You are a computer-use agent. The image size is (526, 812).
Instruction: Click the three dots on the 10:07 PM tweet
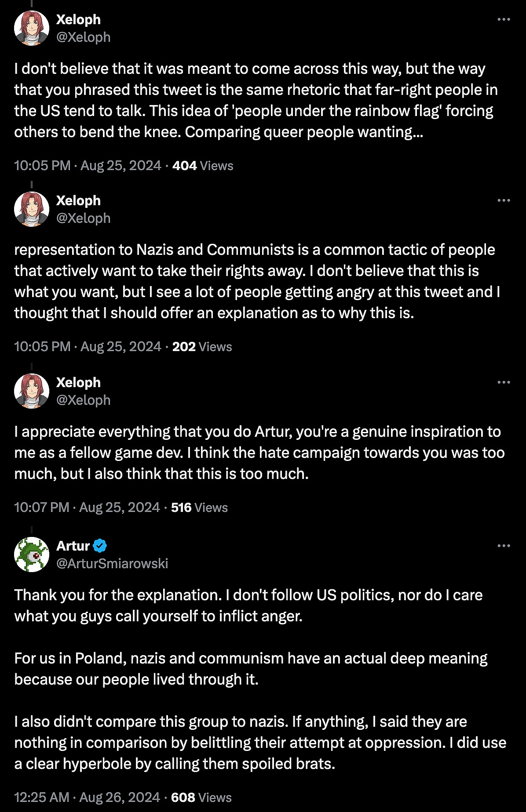(x=504, y=382)
